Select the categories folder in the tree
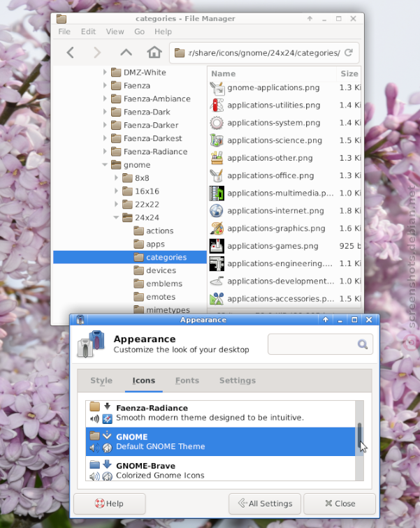 pos(130,257)
